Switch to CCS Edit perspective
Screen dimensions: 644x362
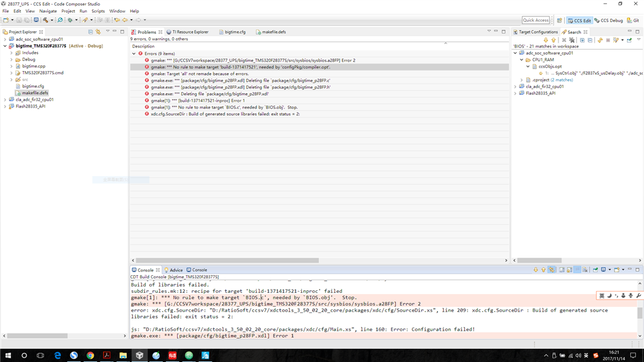point(579,20)
